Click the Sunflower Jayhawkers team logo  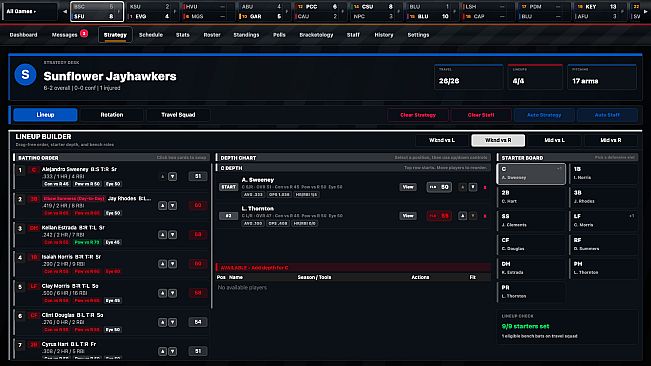click(25, 75)
